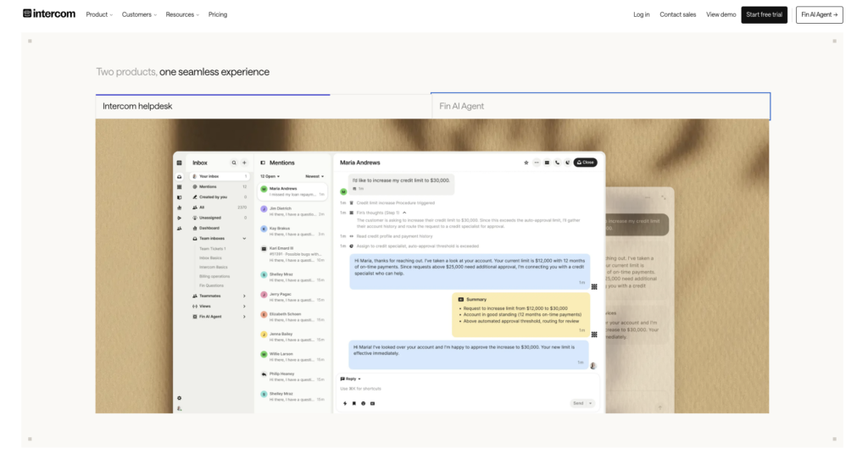
Task: Expand the Views section
Action: point(244,307)
